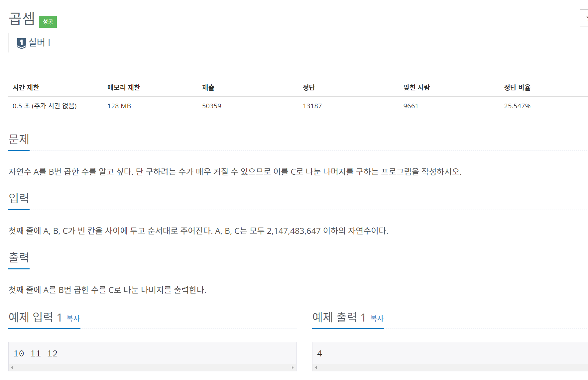Click the right scroll arrow under example input
588x380 pixels.
pos(293,367)
